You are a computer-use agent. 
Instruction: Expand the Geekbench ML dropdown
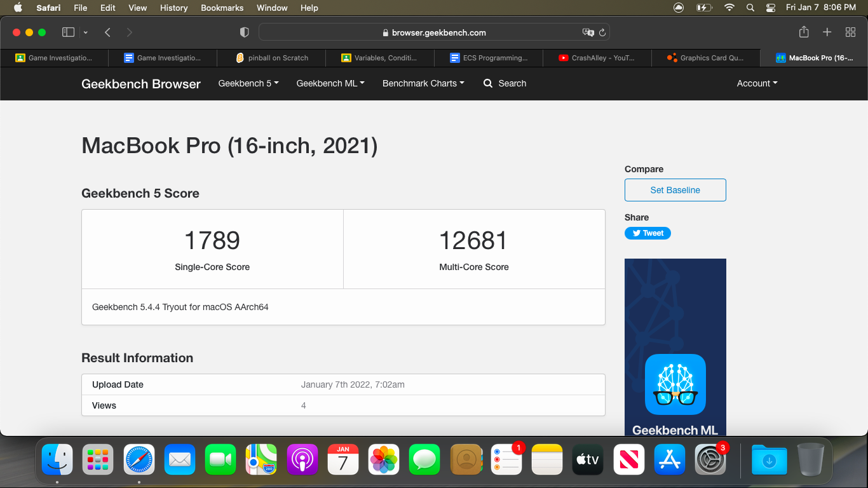[x=330, y=83]
